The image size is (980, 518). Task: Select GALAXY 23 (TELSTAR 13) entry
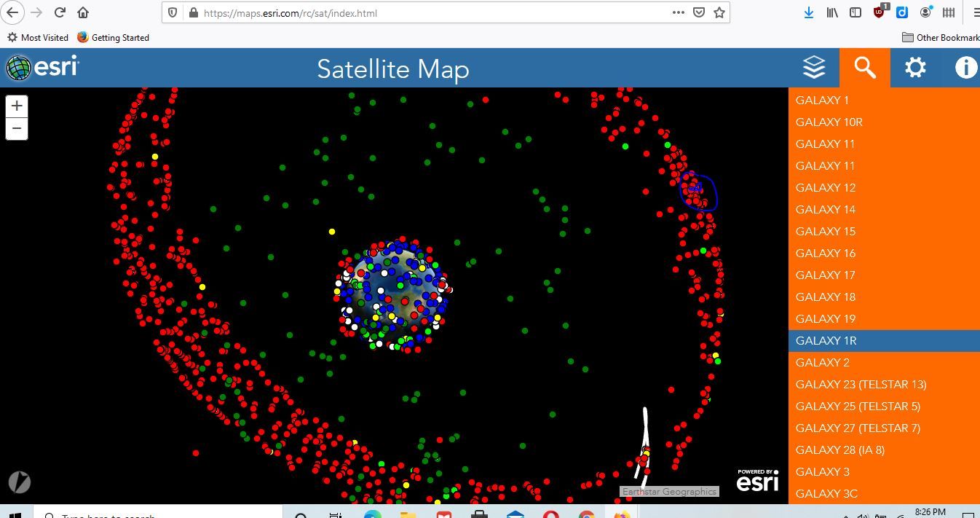click(861, 384)
